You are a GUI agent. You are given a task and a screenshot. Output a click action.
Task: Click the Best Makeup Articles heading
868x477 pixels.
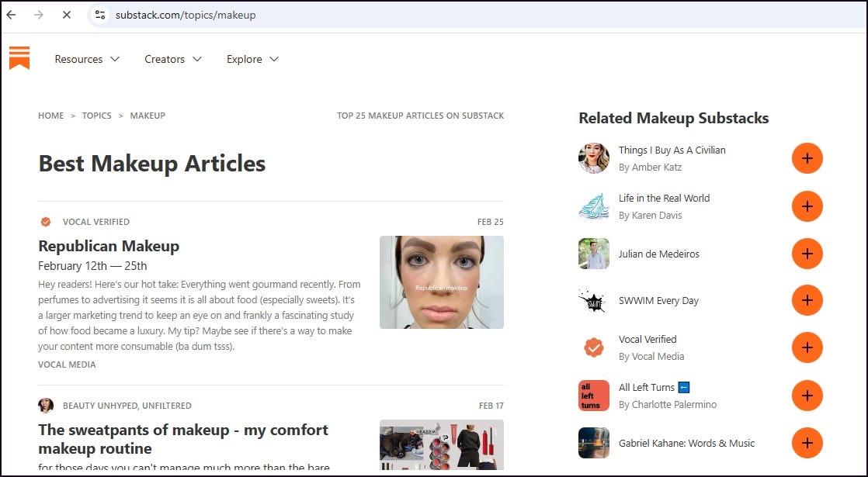(x=152, y=164)
